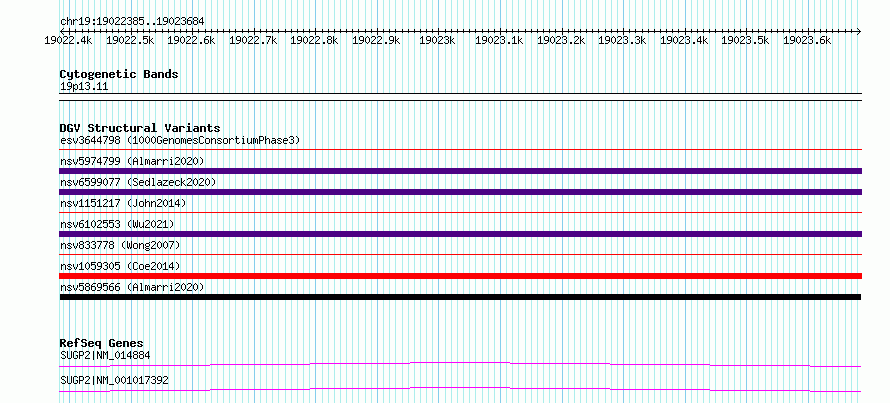Open variant esv3644798 (1000GenomesConsortiumPhase3)

[x=180, y=140]
